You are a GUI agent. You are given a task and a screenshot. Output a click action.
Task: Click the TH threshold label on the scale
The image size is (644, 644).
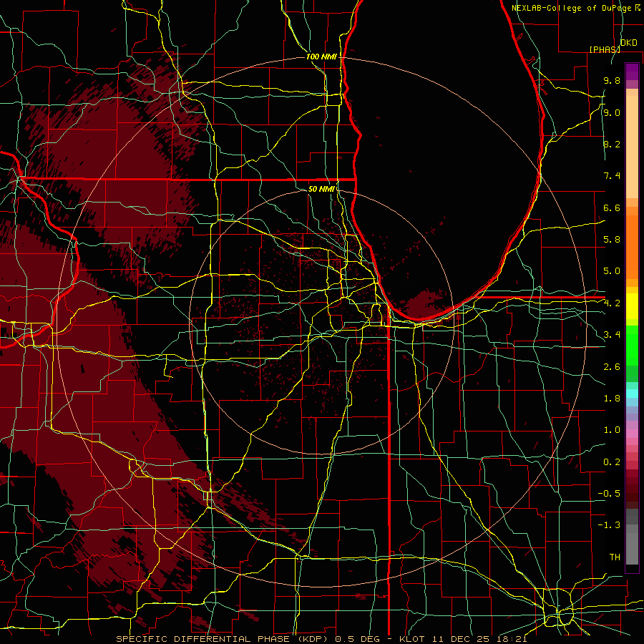615,557
